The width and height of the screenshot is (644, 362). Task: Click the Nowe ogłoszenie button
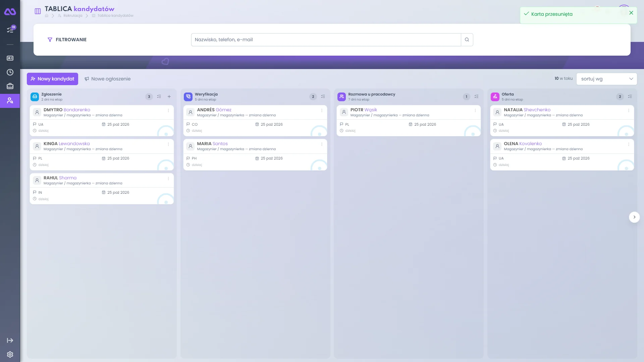(x=107, y=79)
